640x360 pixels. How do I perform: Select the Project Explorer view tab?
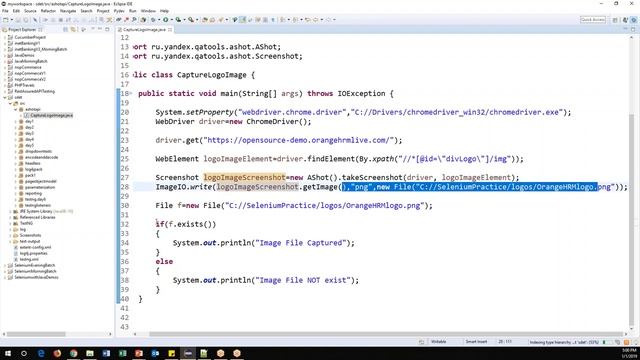[22, 29]
